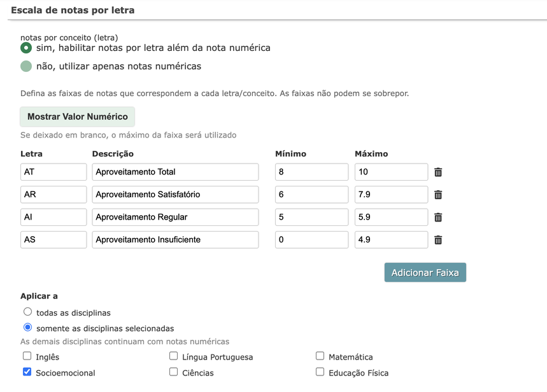
Task: Check the Inglês checkbox
Action: (27, 356)
